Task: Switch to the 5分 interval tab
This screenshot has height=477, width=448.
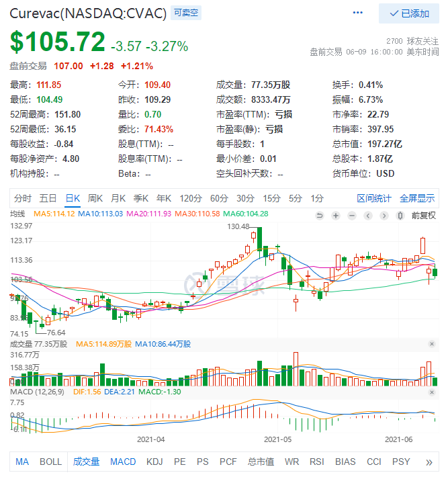Action: 296,198
